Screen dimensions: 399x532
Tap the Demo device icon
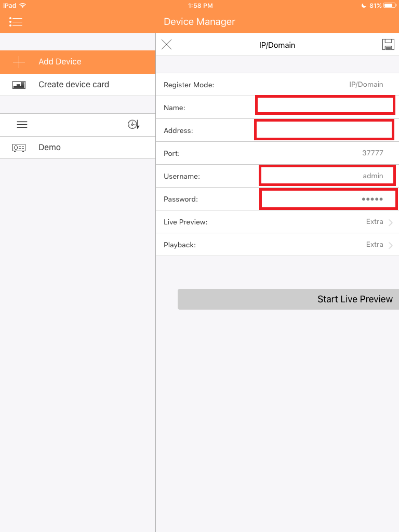click(x=19, y=148)
